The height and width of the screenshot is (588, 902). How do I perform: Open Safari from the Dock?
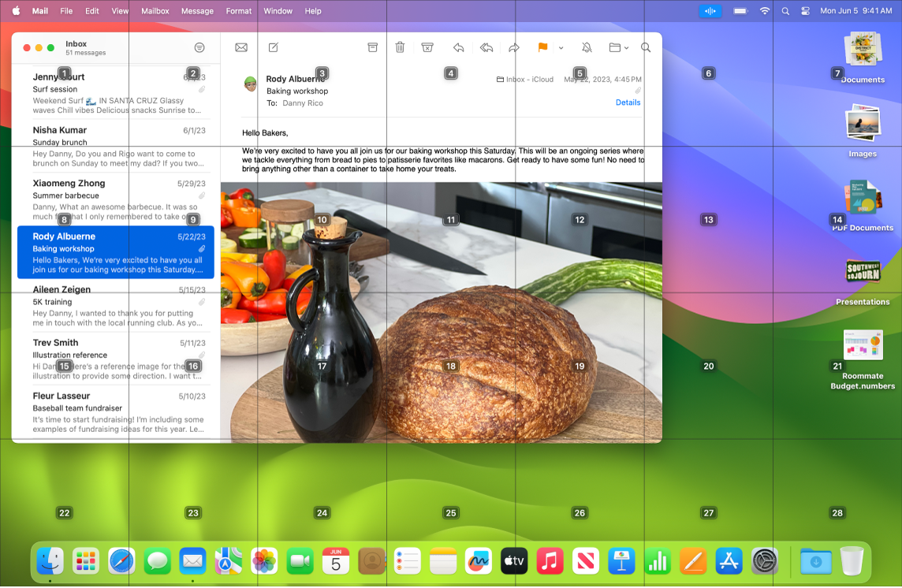pos(121,561)
